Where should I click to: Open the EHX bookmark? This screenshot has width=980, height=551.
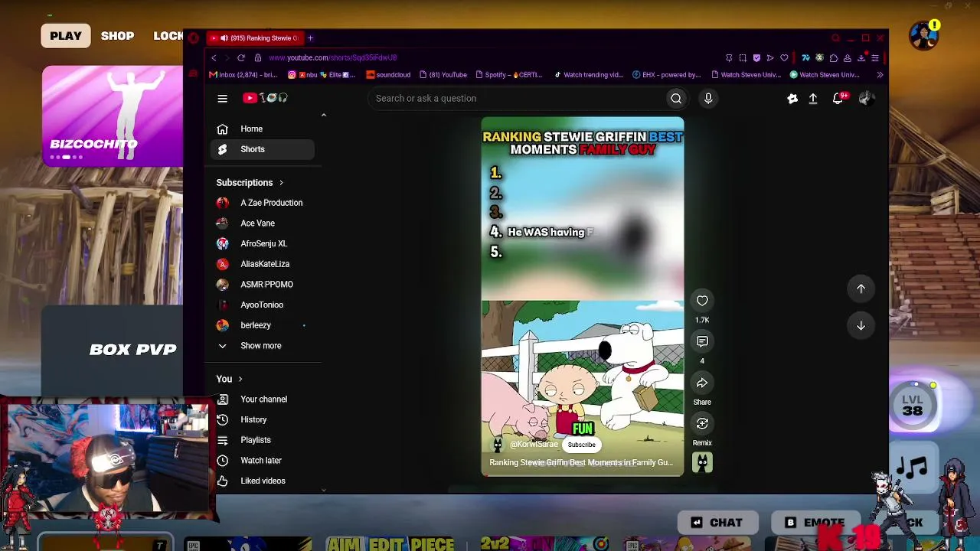(666, 75)
